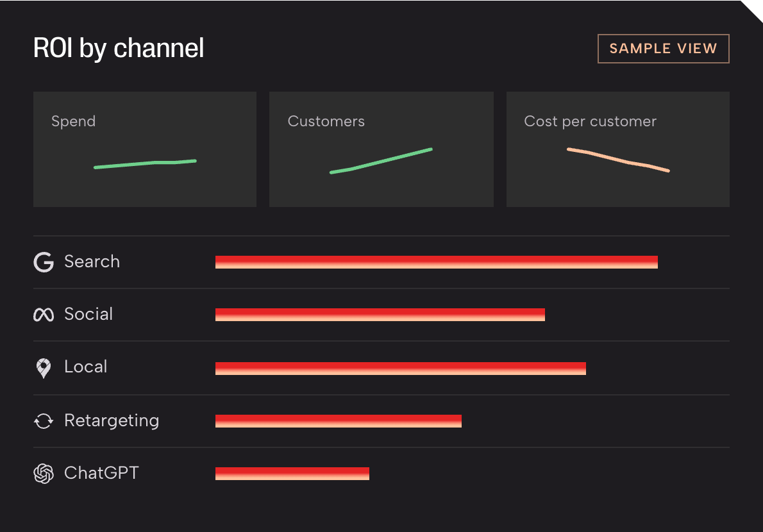Screen dimensions: 763x532
Task: Click the Google icon beside Search
Action: pos(44,262)
